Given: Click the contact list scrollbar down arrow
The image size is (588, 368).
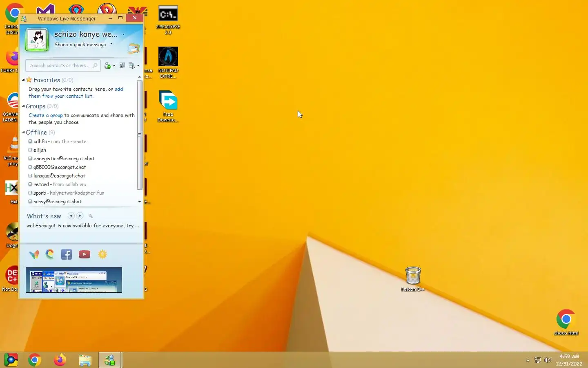Looking at the screenshot, I should pyautogui.click(x=140, y=202).
